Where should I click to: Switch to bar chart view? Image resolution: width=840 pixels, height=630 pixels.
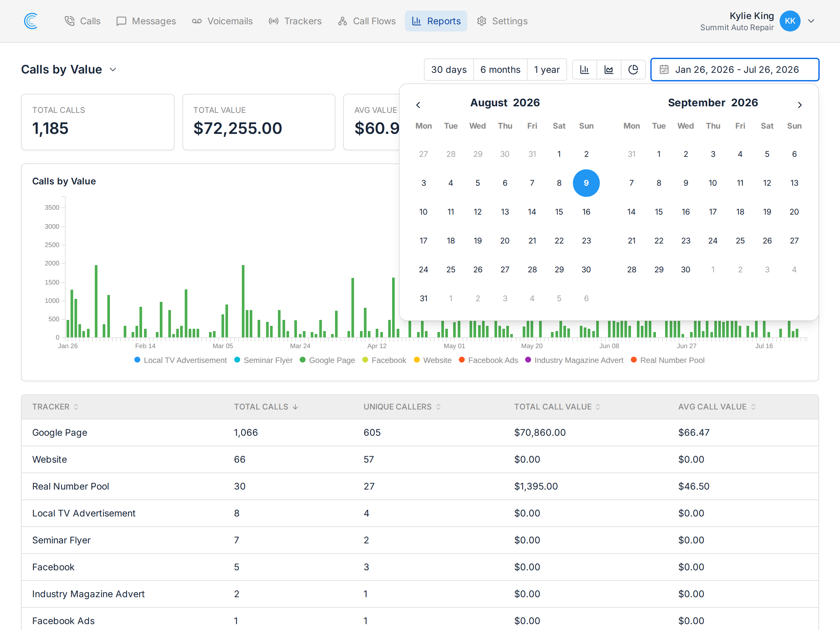(584, 70)
